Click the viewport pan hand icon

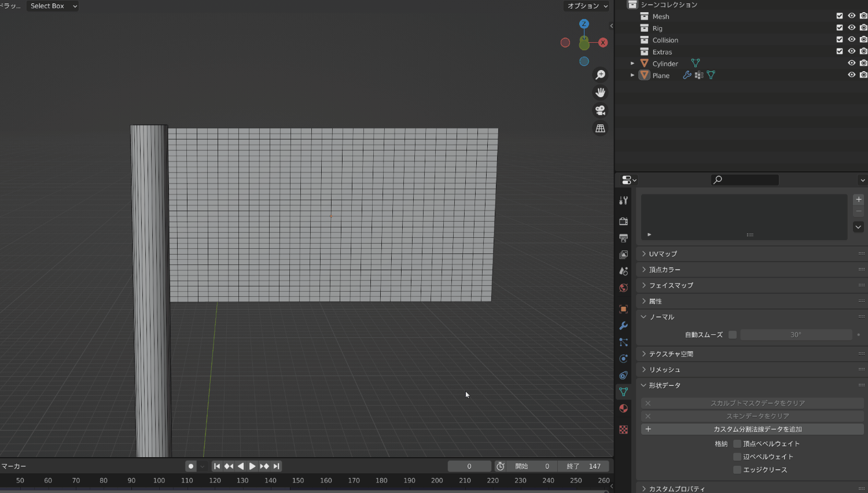point(600,93)
